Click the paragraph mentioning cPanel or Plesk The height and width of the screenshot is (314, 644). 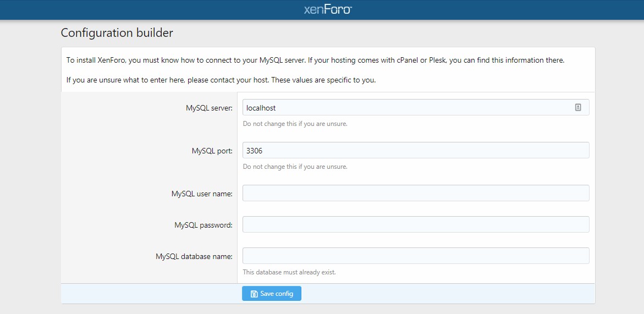316,60
